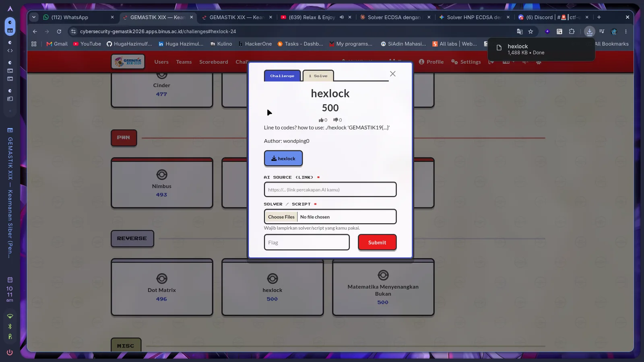Click the power icon in sidebar

coord(10,352)
